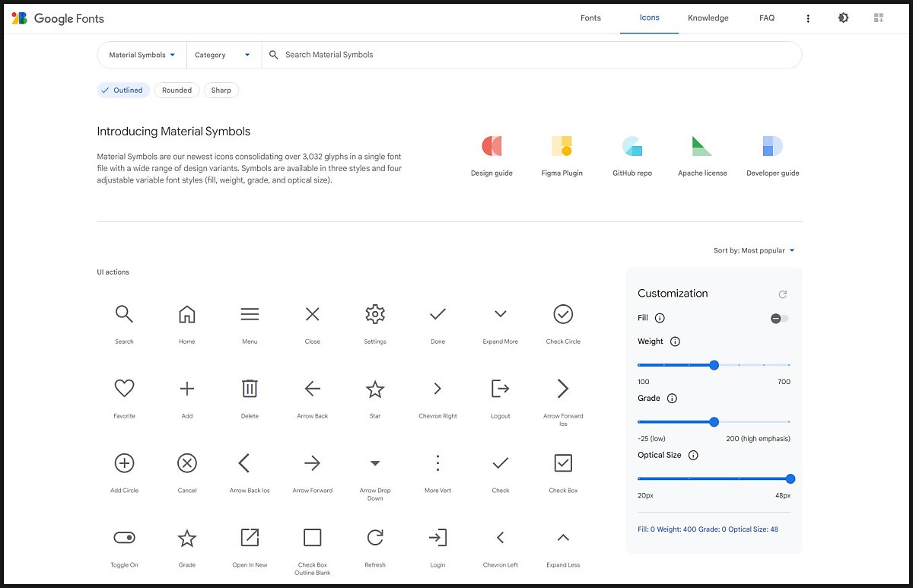Open Sort by Most popular dropdown
The height and width of the screenshot is (588, 913).
pyautogui.click(x=753, y=250)
